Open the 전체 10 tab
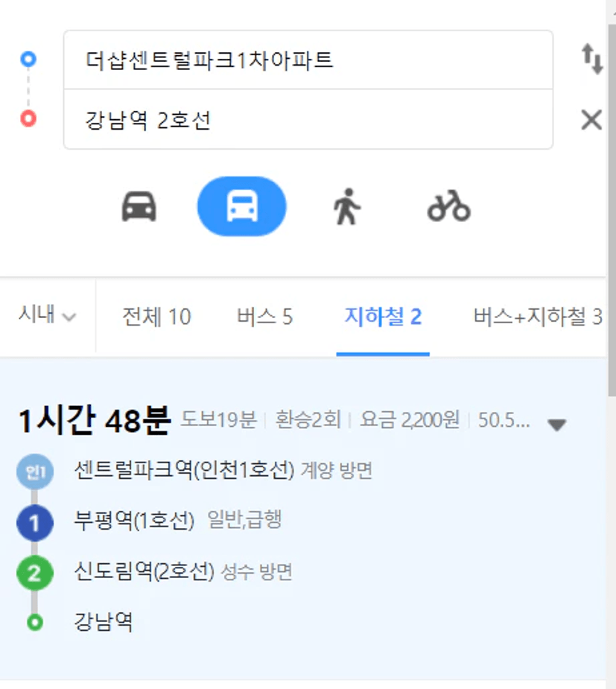 tap(156, 317)
